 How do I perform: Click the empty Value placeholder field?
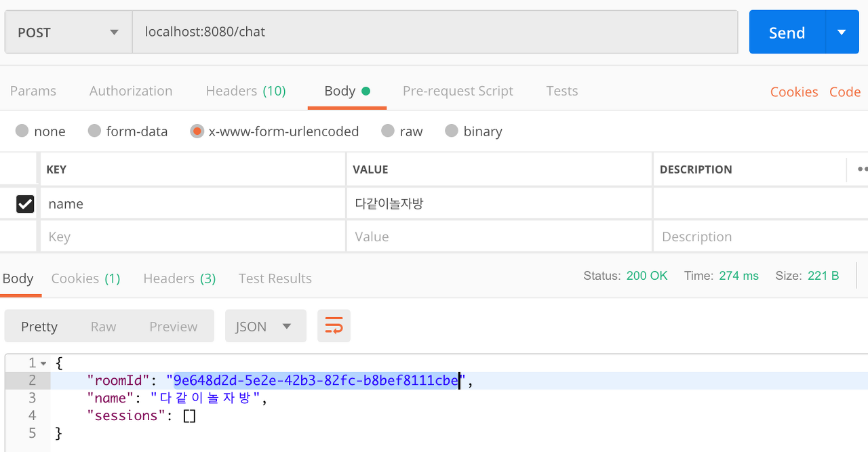pos(499,237)
